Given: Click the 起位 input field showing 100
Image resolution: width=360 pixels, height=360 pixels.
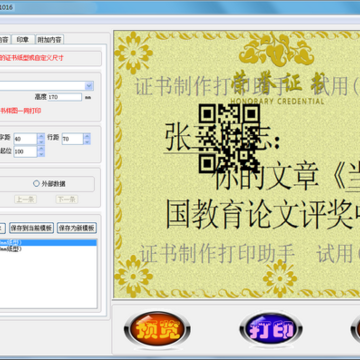Looking at the screenshot, I should pos(25,151).
